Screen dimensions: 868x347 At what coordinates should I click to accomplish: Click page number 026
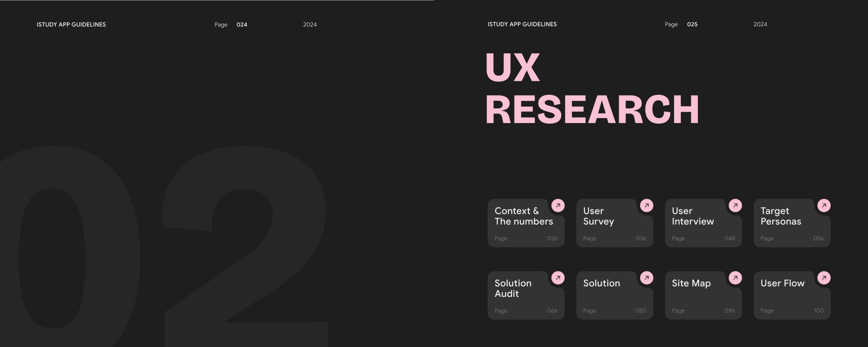coord(552,238)
